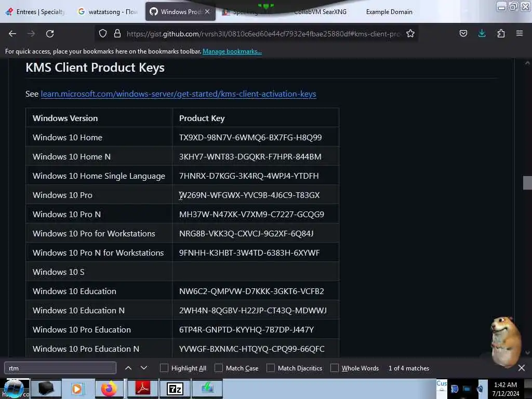Click the Pro N for Workstations key 9FNHH
This screenshot has width=532, height=399.
(249, 253)
